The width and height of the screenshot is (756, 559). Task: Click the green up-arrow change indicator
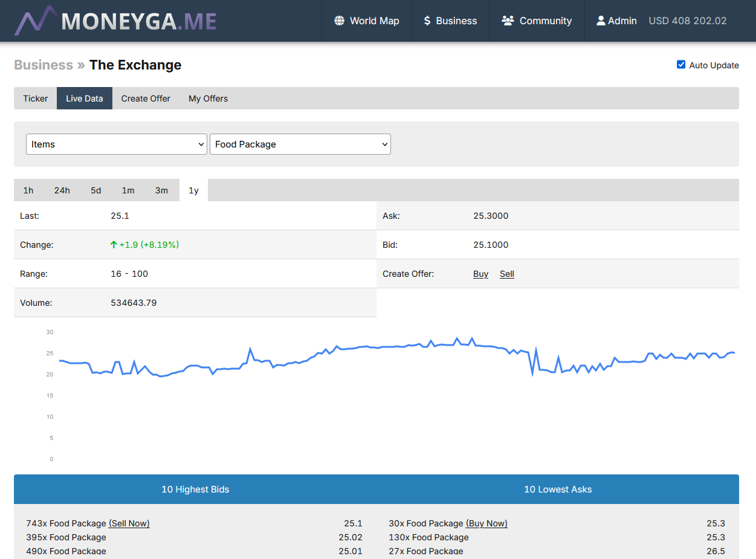pyautogui.click(x=114, y=245)
